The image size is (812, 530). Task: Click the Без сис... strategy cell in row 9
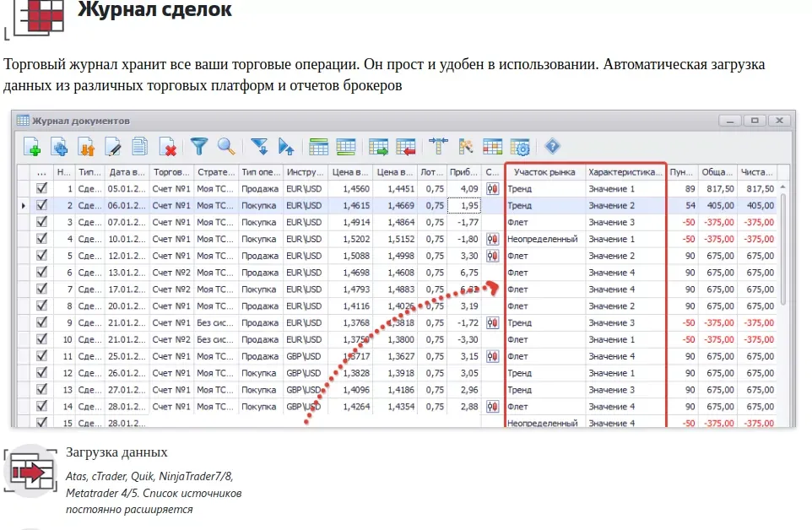tap(216, 323)
